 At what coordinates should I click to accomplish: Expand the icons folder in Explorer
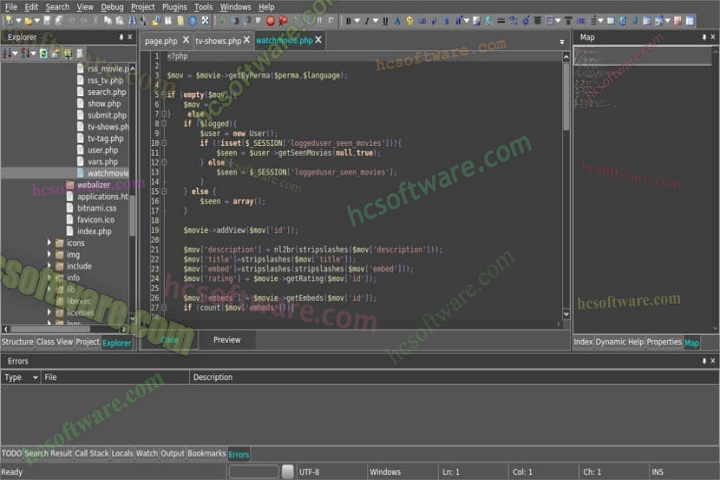[x=49, y=242]
